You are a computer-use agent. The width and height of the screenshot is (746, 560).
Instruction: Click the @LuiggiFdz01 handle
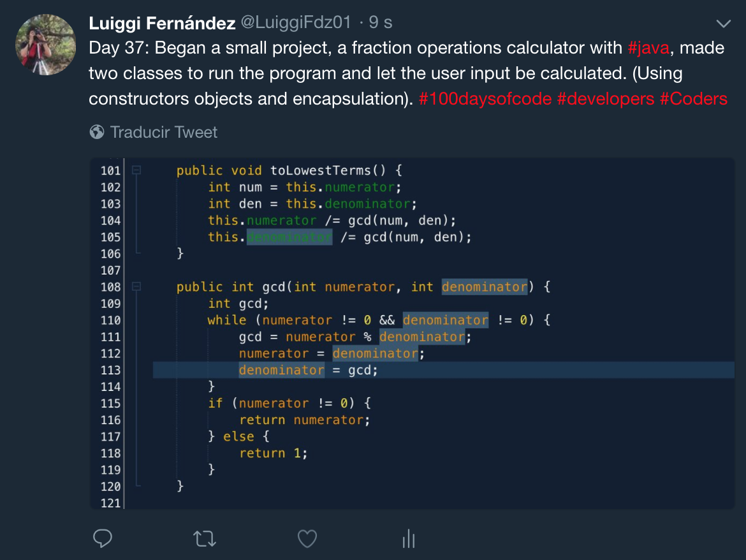pyautogui.click(x=295, y=22)
